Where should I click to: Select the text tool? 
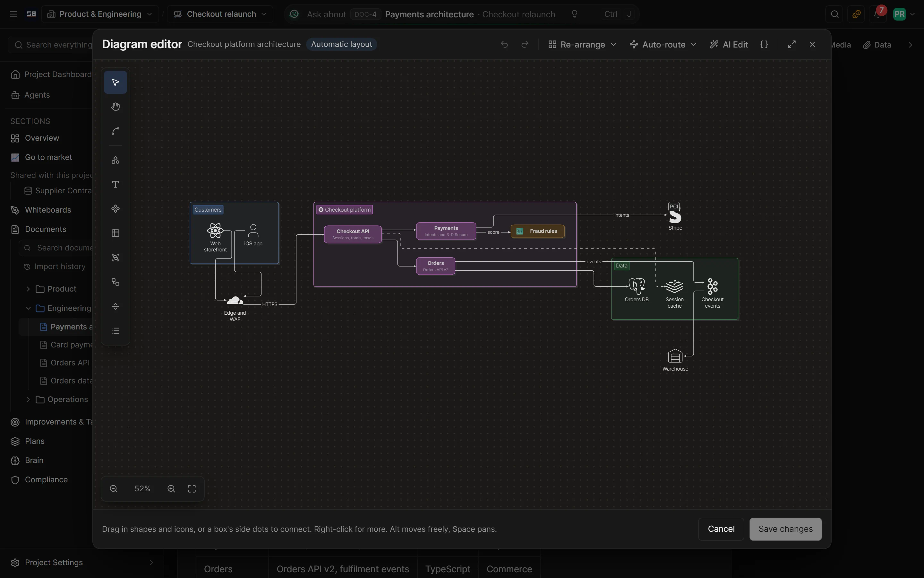pyautogui.click(x=115, y=184)
